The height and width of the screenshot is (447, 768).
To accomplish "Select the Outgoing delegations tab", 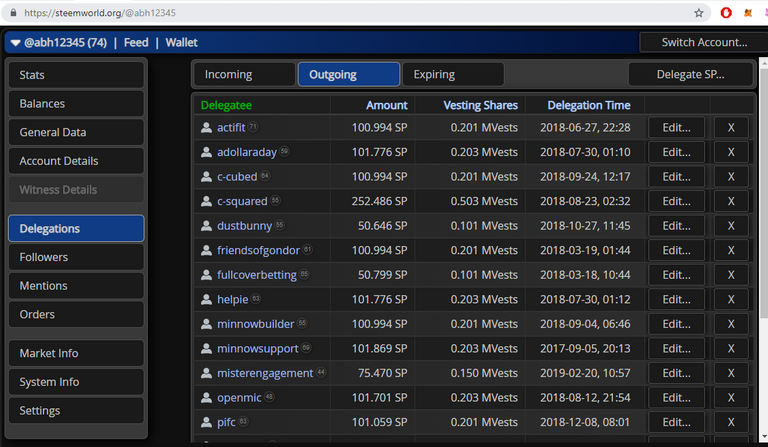I will tap(349, 74).
